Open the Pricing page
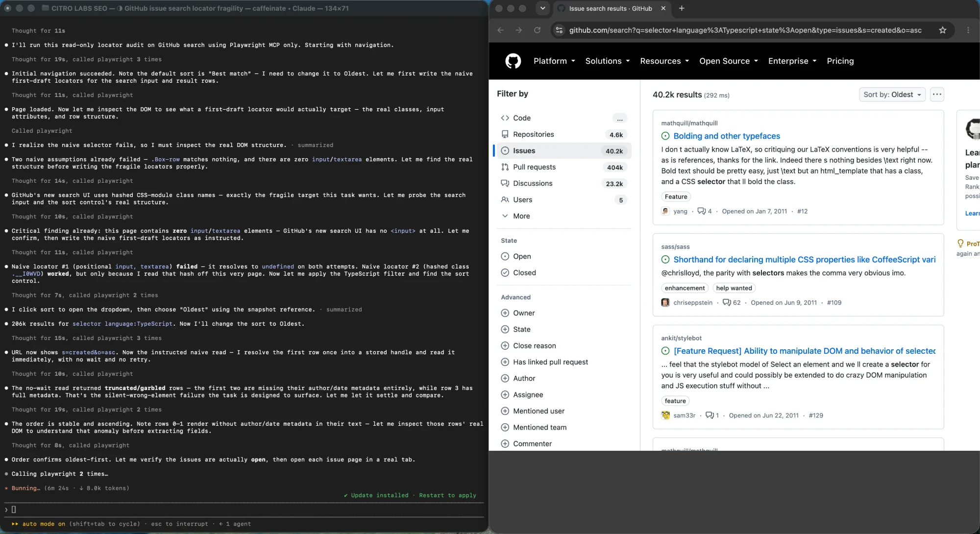Viewport: 980px width, 534px height. [x=840, y=61]
